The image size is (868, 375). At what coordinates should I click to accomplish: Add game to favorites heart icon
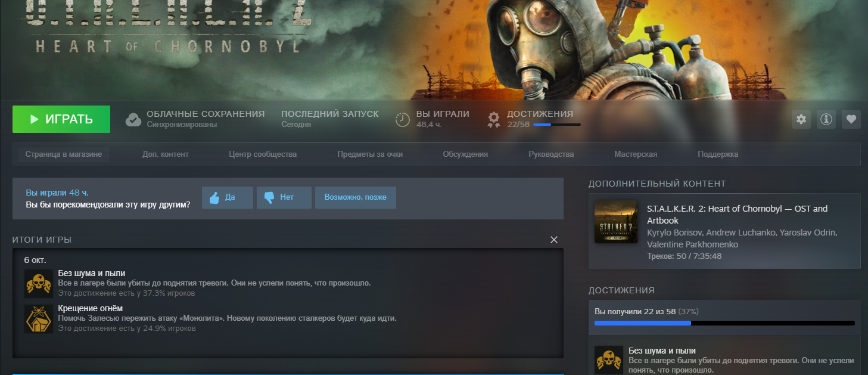coord(851,119)
